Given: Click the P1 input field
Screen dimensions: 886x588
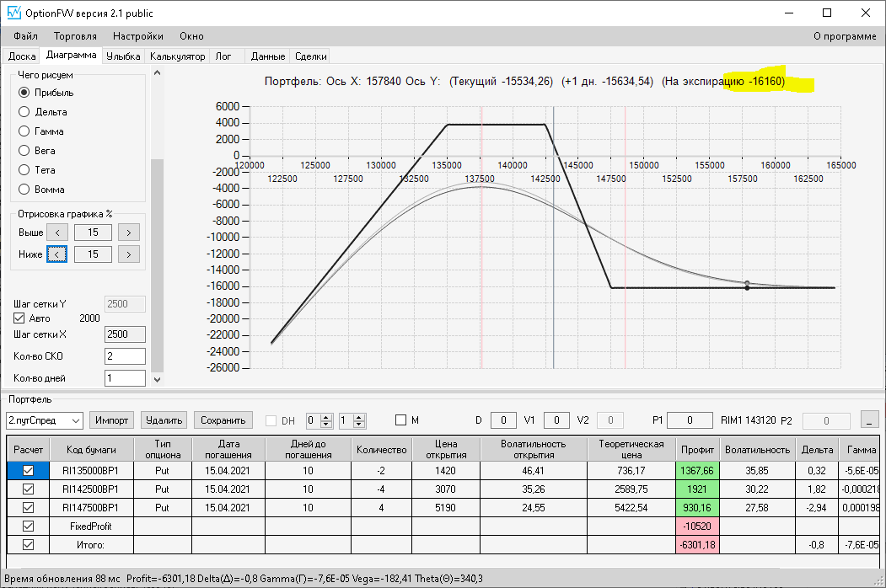Looking at the screenshot, I should [x=690, y=420].
